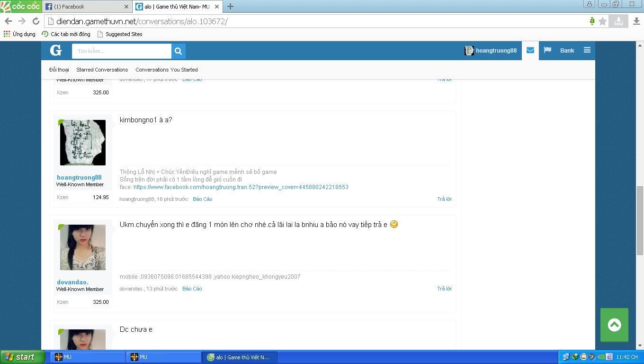Open dovandao. profile name link
Image resolution: width=644 pixels, height=364 pixels.
click(x=72, y=282)
